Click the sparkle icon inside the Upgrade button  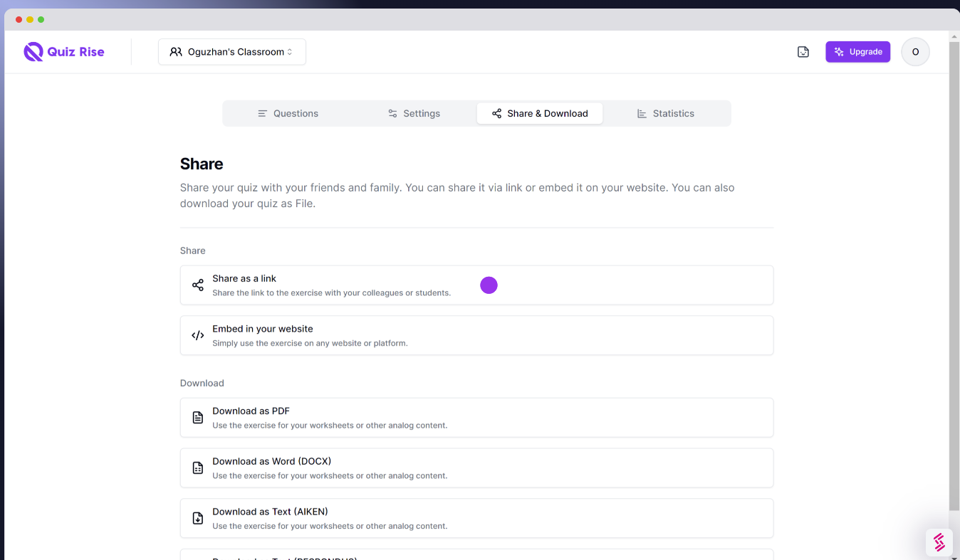click(840, 51)
